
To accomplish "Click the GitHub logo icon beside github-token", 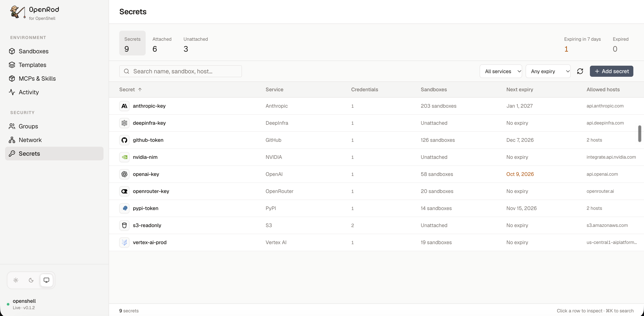I will (124, 140).
